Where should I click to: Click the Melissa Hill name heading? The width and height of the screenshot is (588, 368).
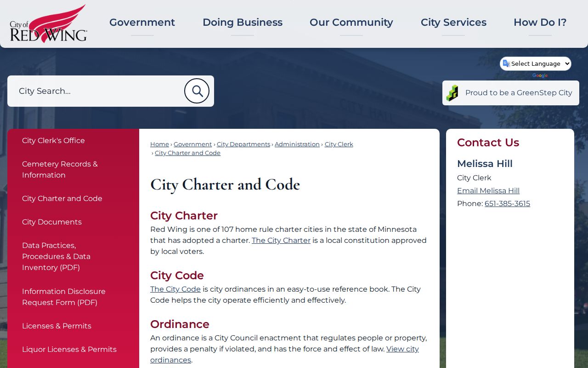click(485, 164)
